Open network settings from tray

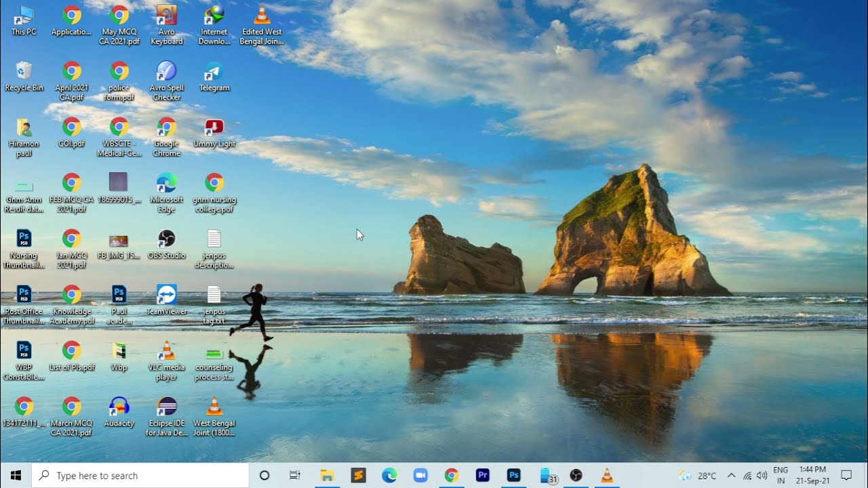click(x=747, y=476)
